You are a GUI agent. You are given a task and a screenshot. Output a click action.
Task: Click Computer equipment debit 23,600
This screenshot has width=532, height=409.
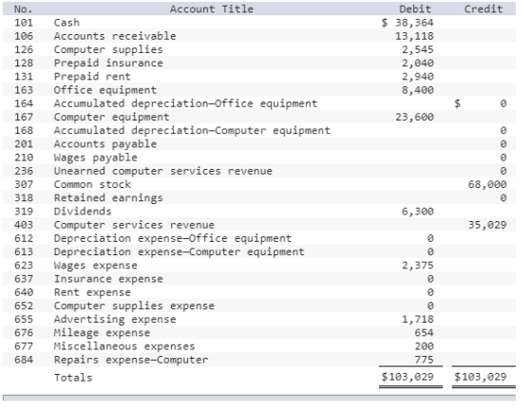coord(414,117)
